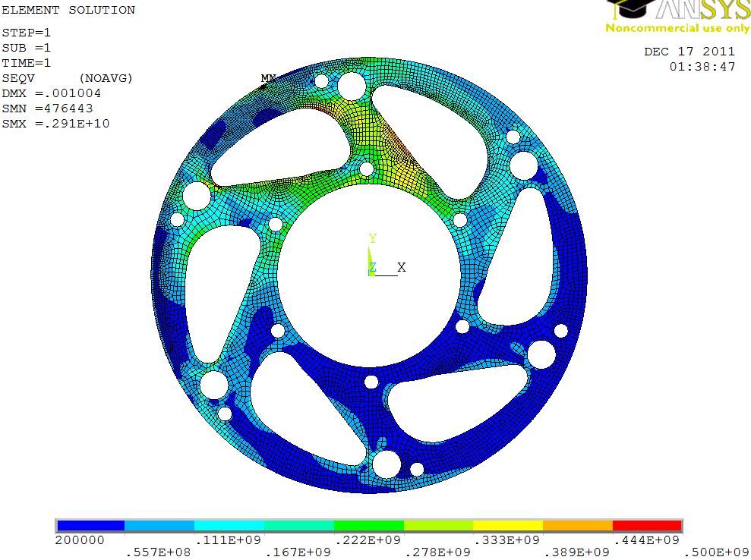Image resolution: width=751 pixels, height=560 pixels.
Task: Click legend value .278E+09
Action: click(437, 552)
